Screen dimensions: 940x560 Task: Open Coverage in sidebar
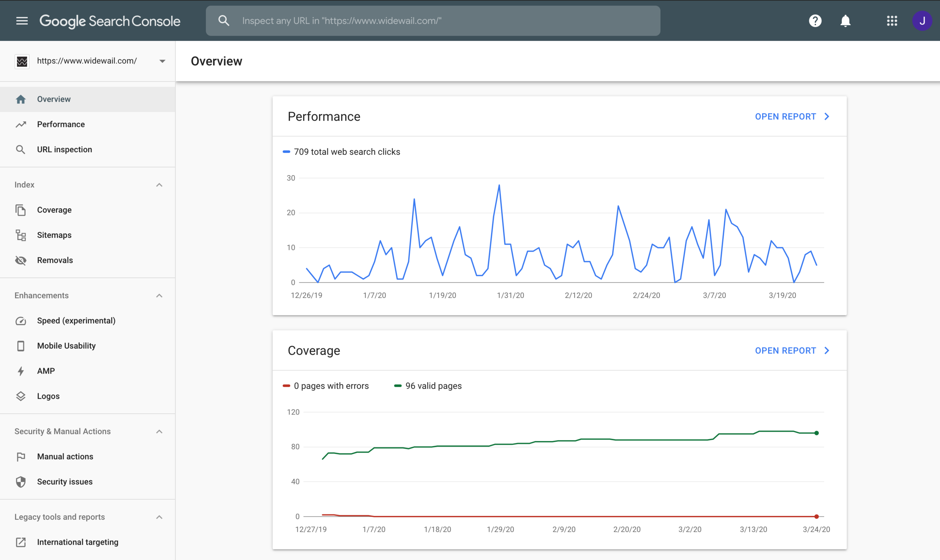[88, 210]
